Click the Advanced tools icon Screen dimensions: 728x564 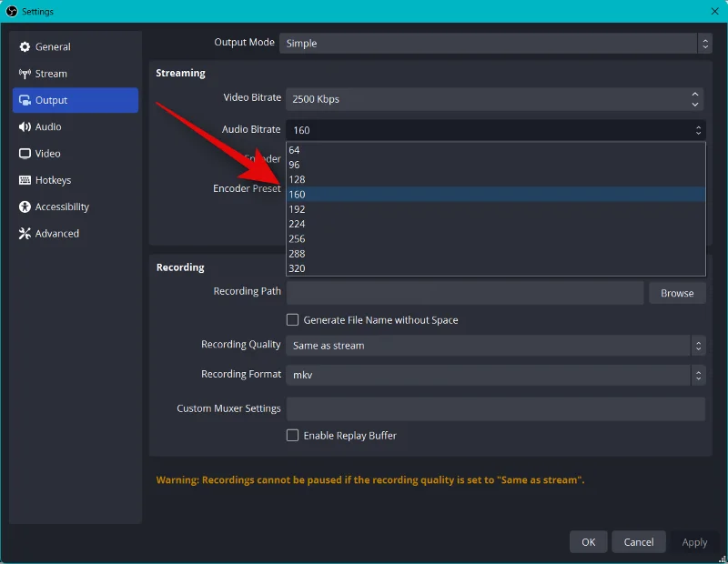25,234
